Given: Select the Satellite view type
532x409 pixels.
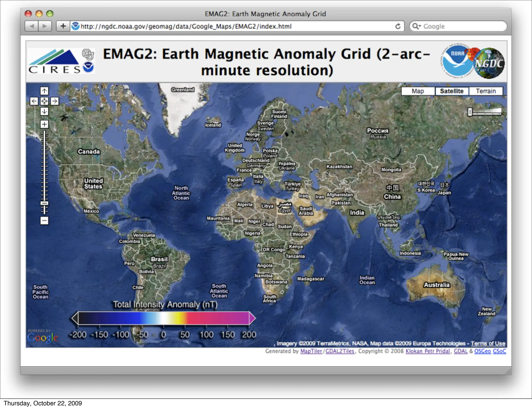Looking at the screenshot, I should [452, 91].
